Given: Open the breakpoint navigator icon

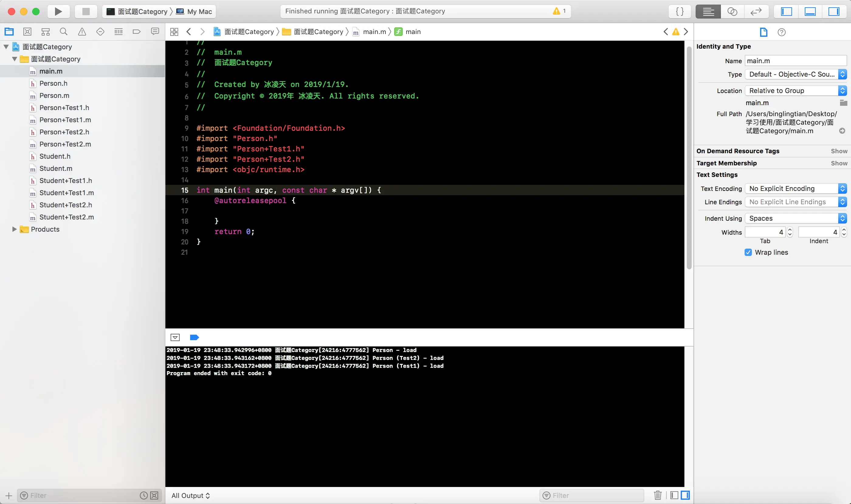Looking at the screenshot, I should 136,32.
